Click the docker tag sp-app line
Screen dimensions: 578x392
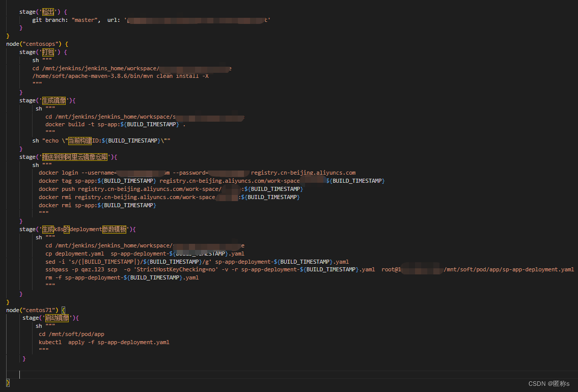click(211, 181)
